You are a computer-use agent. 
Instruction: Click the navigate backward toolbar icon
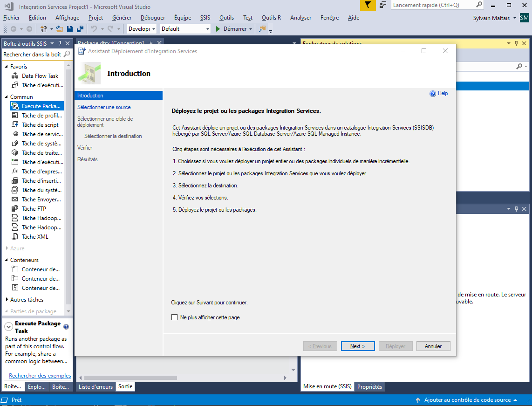(14, 29)
